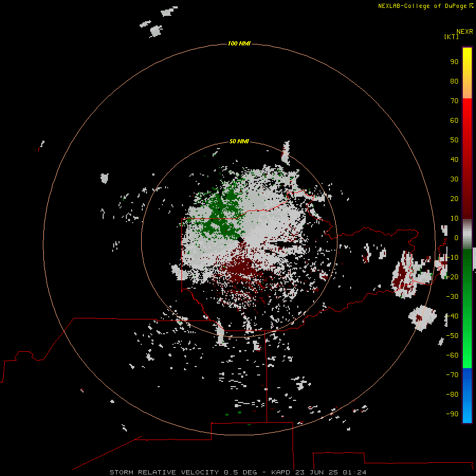Click the yellow top segment of the color bar
Viewport: 476px width, 476px height.
(x=467, y=73)
